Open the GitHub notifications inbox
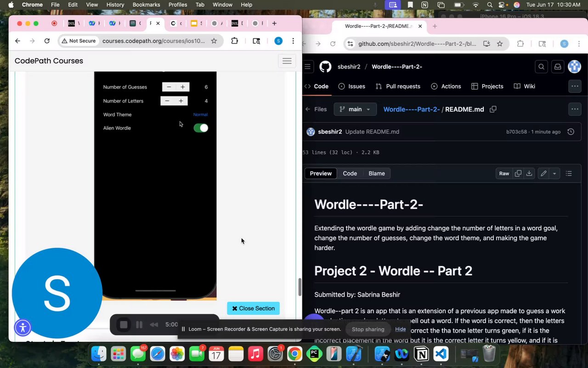 558,67
